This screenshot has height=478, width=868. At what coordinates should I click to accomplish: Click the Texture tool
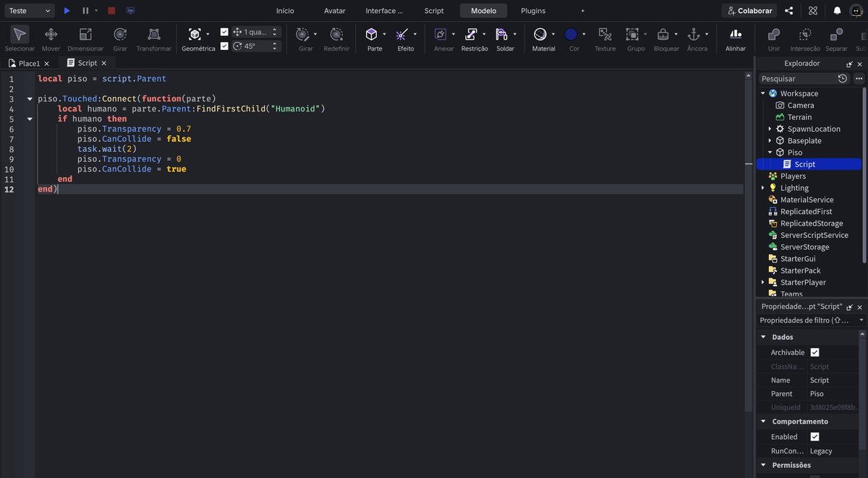coord(605,38)
